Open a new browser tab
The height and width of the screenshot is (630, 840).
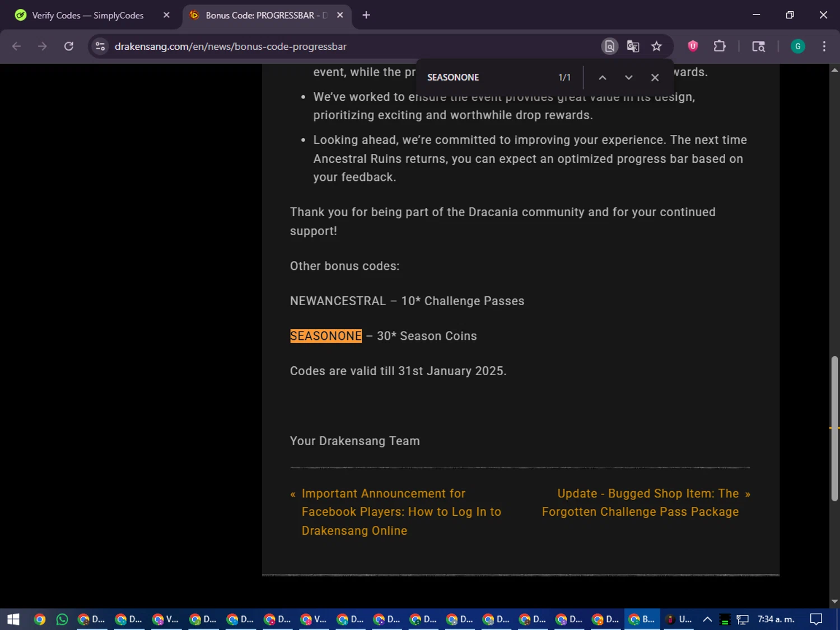366,15
